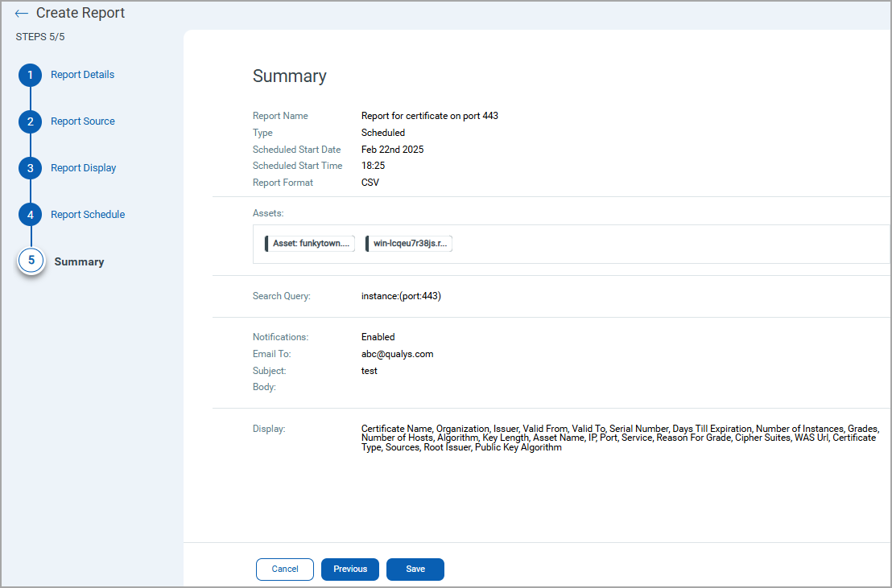Go to Report Details step
The image size is (892, 588).
tap(82, 75)
